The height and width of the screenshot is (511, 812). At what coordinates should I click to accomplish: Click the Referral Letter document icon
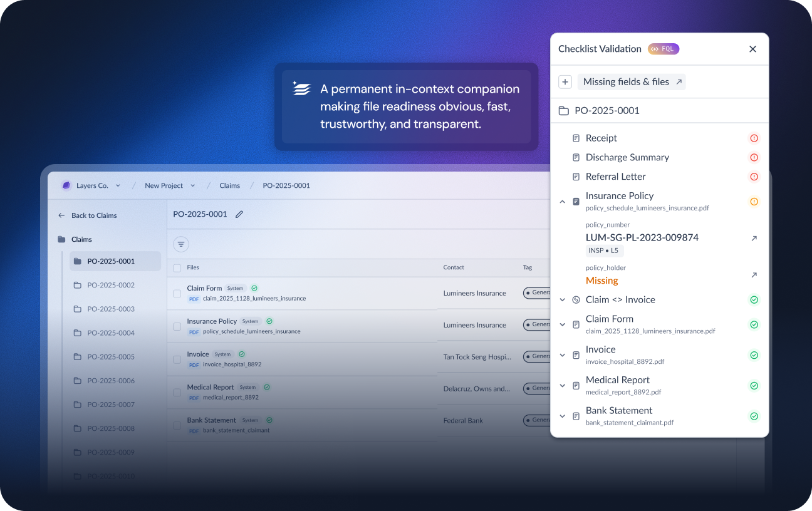pos(576,177)
